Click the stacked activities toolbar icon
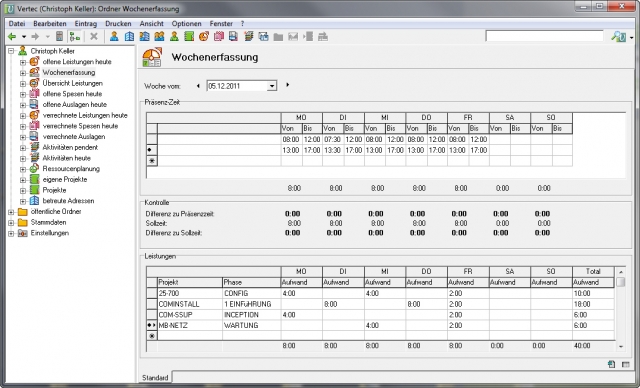This screenshot has height=388, width=640. (249, 37)
